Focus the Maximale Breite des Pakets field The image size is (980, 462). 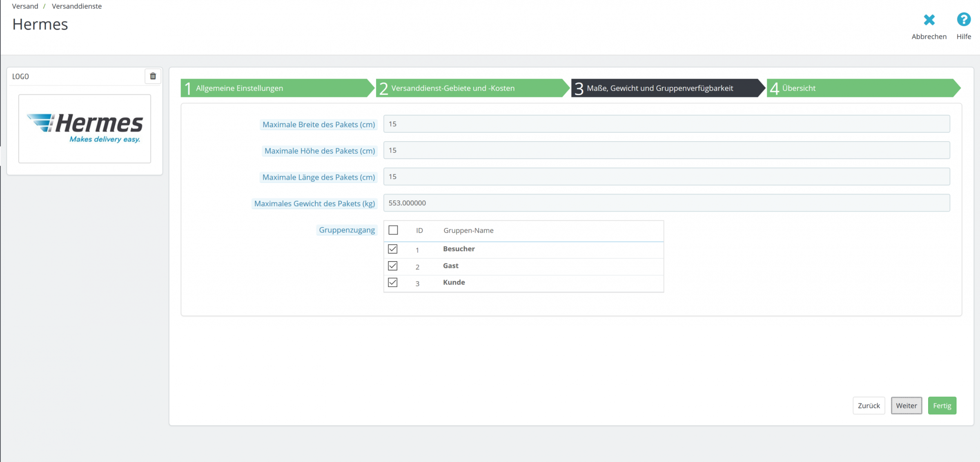666,124
